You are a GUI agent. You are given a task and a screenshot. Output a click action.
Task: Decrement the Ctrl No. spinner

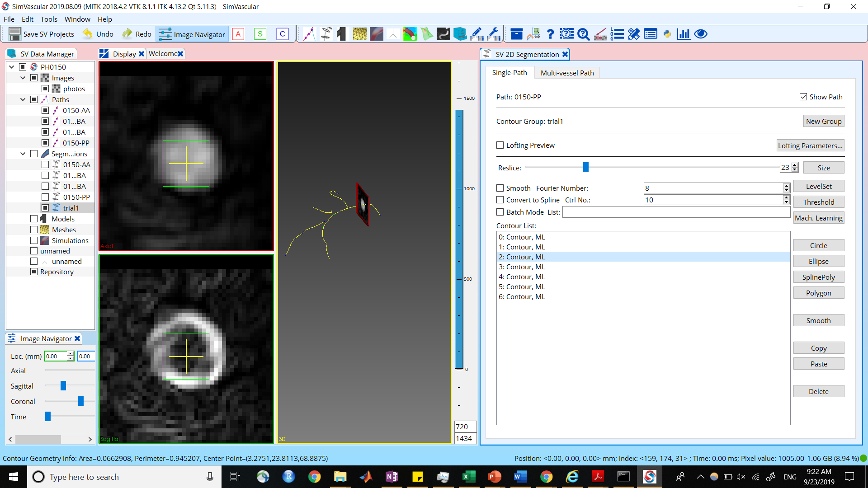coord(786,202)
